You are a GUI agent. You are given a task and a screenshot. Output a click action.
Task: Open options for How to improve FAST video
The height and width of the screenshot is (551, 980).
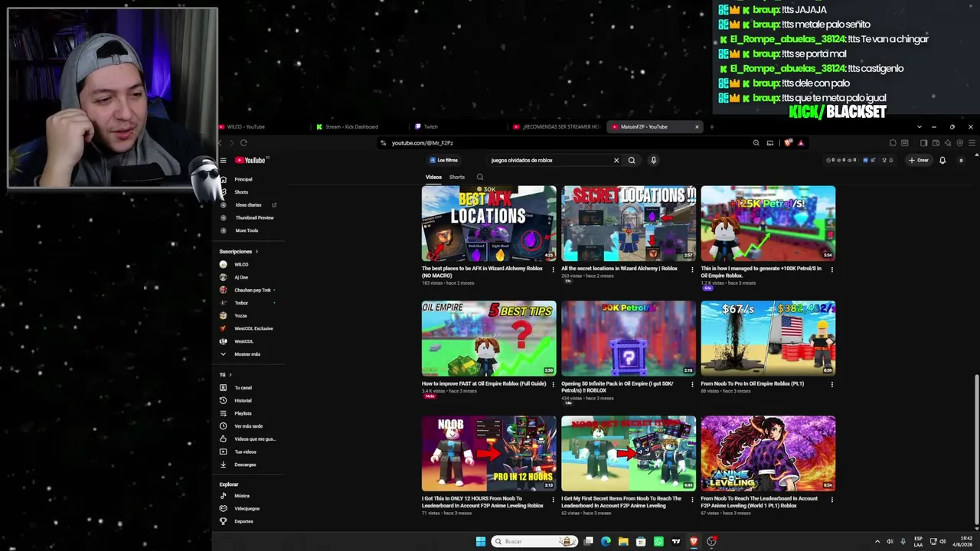click(x=554, y=384)
